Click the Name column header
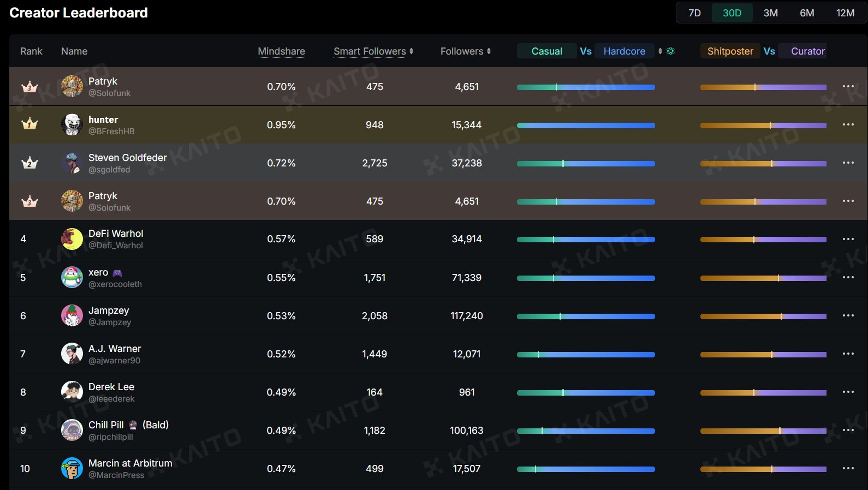Screen dimensions: 868x490 tap(74, 51)
